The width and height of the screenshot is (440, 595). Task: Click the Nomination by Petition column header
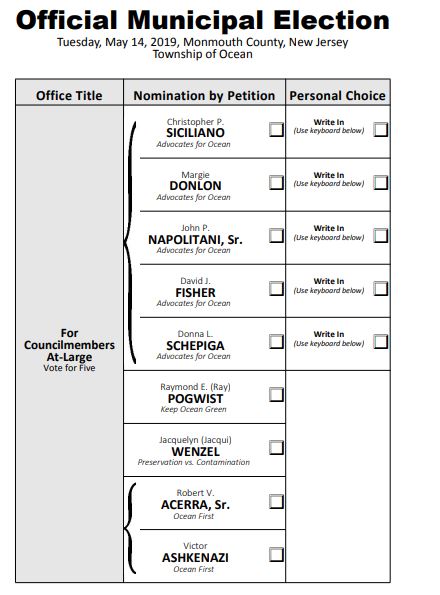tap(204, 96)
